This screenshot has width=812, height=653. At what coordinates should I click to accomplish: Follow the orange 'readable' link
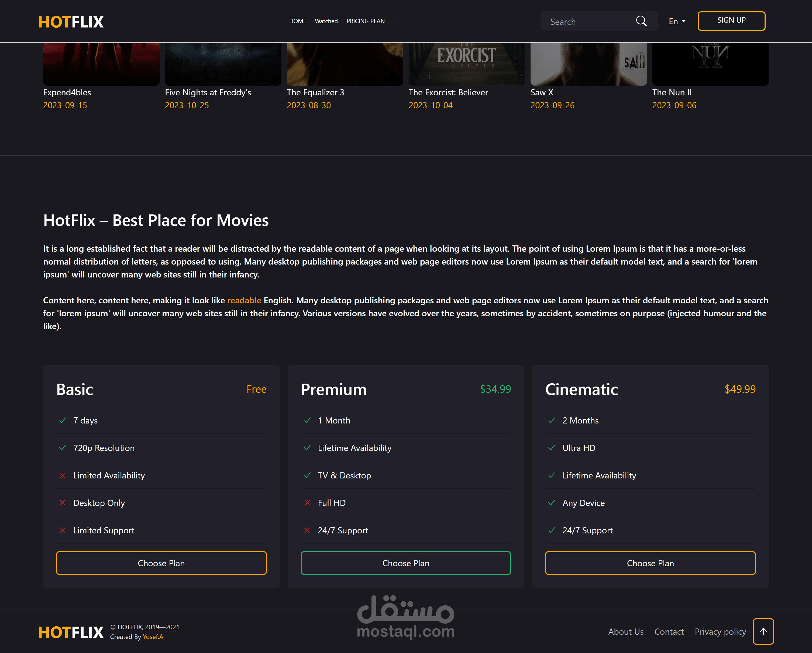pyautogui.click(x=244, y=300)
